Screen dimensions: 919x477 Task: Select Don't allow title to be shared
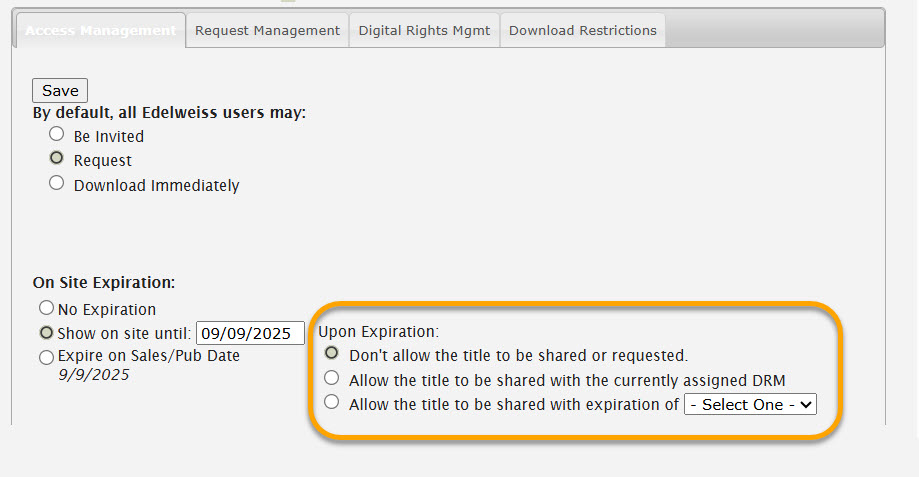(x=332, y=353)
